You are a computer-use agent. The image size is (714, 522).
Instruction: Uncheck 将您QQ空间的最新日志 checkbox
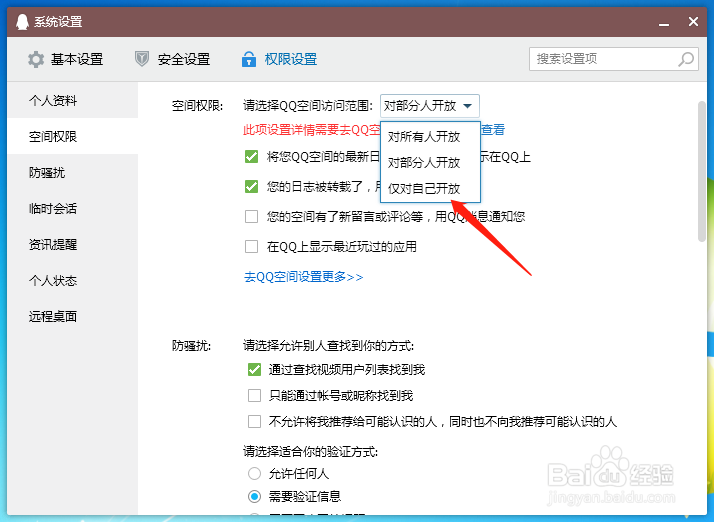[x=251, y=157]
